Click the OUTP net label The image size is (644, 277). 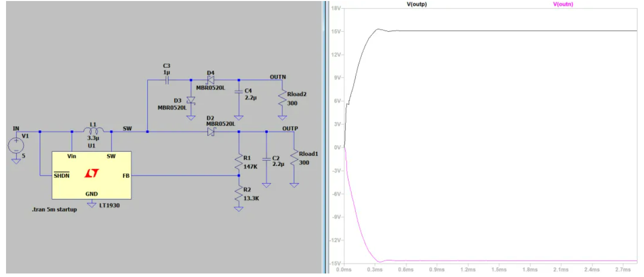coord(290,128)
